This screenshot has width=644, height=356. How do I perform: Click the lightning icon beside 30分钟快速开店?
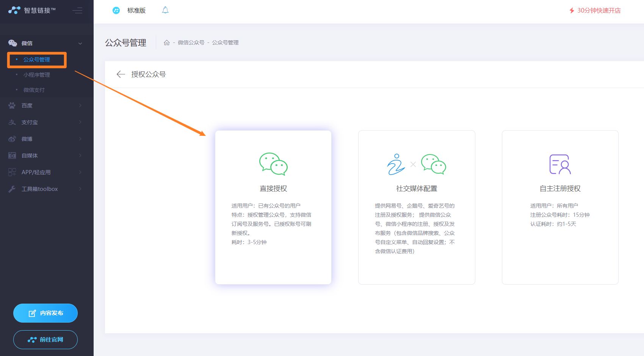click(572, 11)
